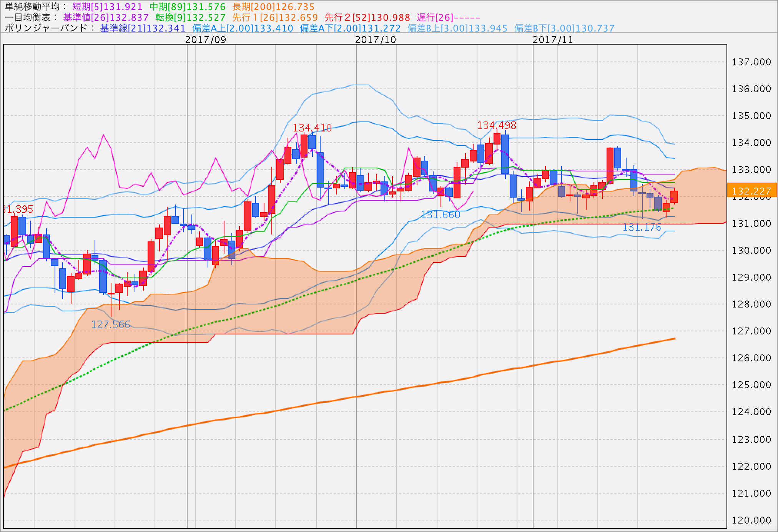Screen dimensions: 778x532
Task: Click the 136.000 price axis label
Action: 751,89
